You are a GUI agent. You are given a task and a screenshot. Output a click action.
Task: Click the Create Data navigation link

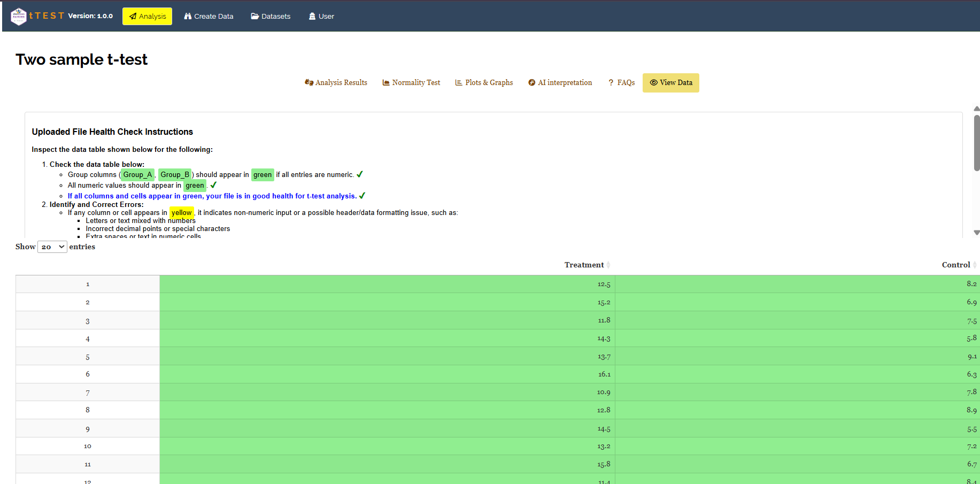click(x=209, y=17)
